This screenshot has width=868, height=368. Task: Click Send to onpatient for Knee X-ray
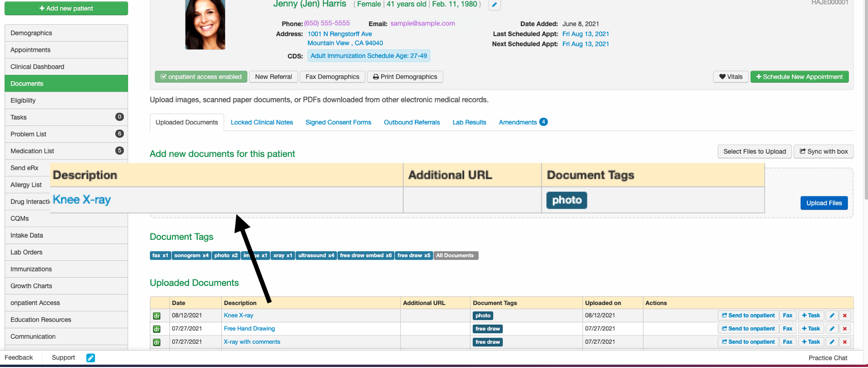tap(748, 315)
